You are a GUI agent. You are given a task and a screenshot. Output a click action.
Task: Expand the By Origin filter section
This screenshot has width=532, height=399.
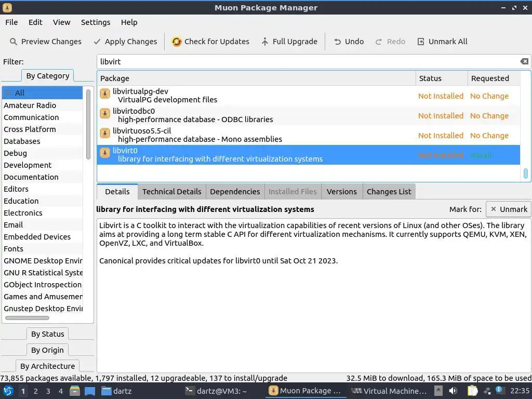(47, 350)
